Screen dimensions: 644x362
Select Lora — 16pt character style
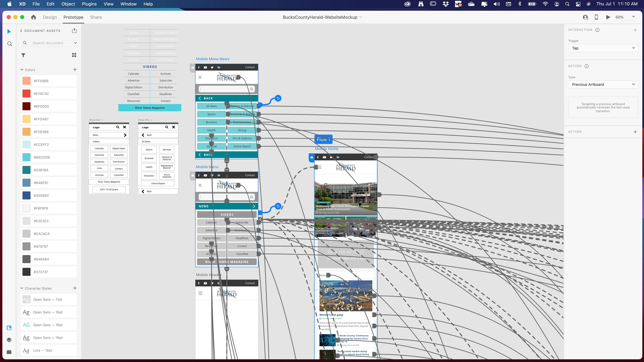48,350
